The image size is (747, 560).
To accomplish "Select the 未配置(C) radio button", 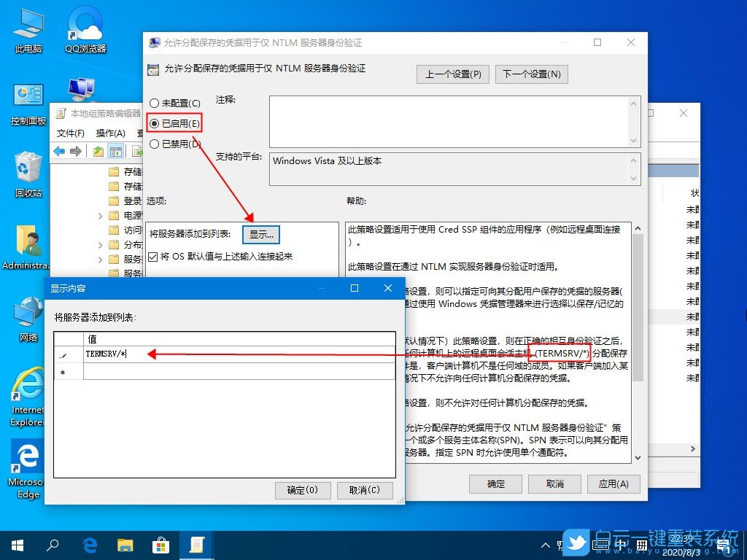I will point(154,104).
